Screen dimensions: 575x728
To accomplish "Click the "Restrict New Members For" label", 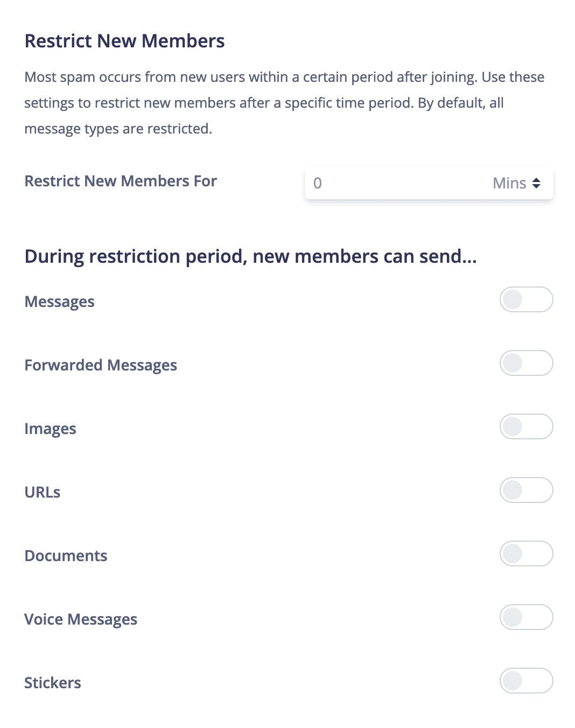I will (121, 181).
